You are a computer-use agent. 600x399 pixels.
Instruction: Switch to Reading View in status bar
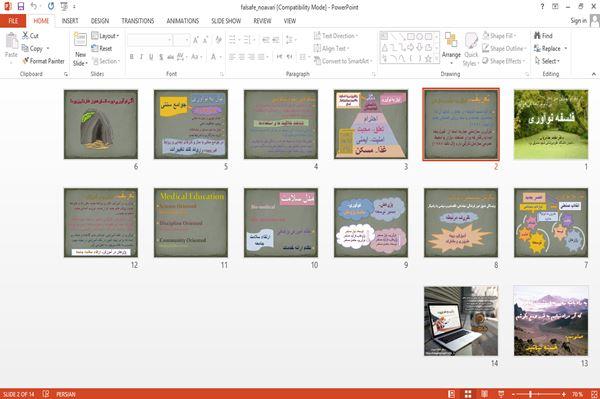(484, 394)
